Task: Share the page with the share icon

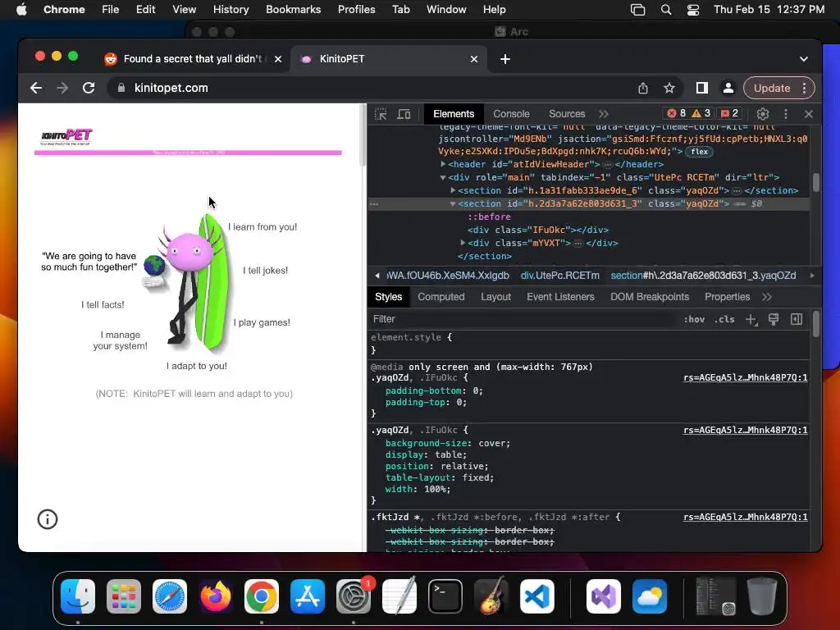Action: pos(643,89)
